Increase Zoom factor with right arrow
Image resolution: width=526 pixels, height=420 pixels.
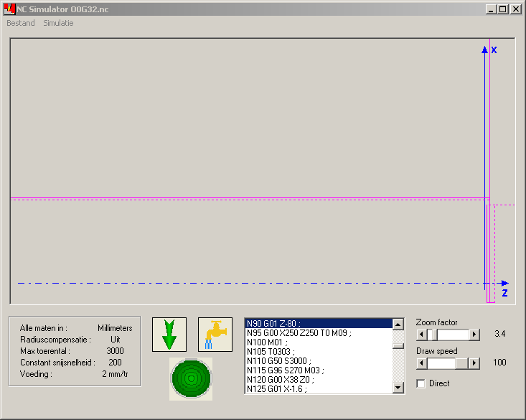pos(474,335)
